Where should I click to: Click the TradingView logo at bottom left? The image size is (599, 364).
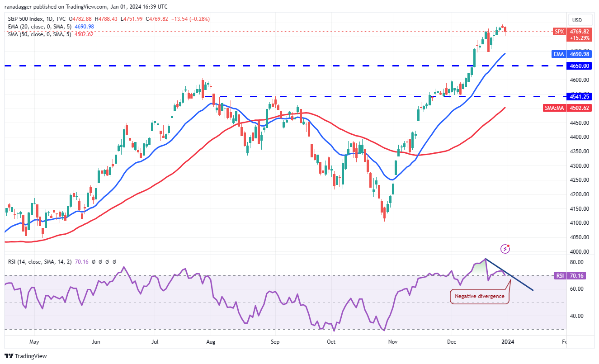[x=26, y=356]
